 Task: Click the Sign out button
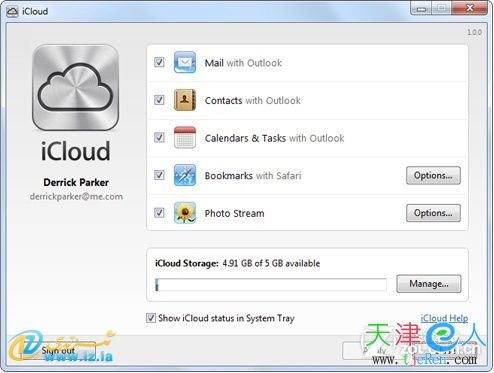coord(58,350)
